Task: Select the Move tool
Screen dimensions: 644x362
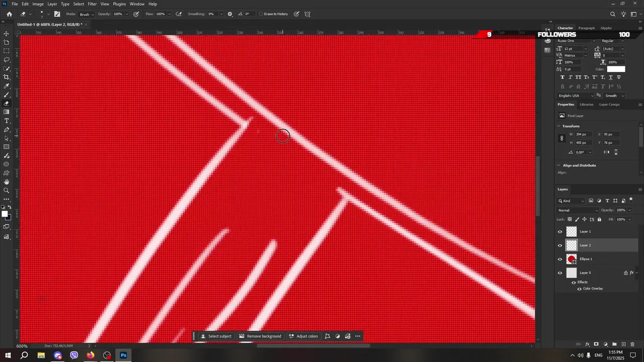Action: pyautogui.click(x=7, y=34)
